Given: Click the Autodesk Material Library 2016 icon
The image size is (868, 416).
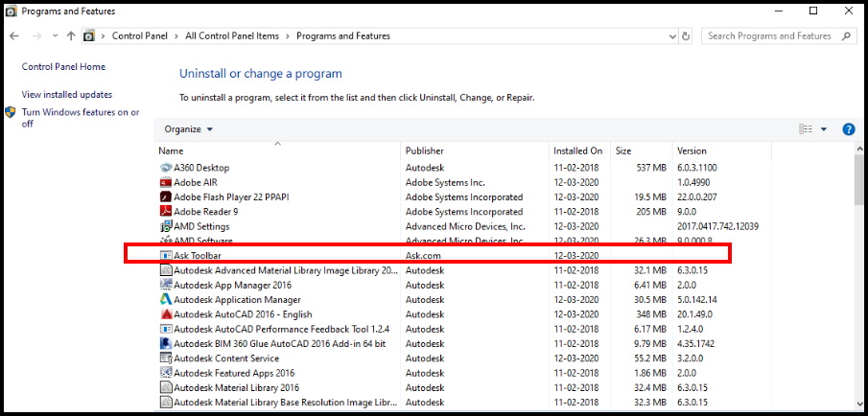Looking at the screenshot, I should [166, 387].
